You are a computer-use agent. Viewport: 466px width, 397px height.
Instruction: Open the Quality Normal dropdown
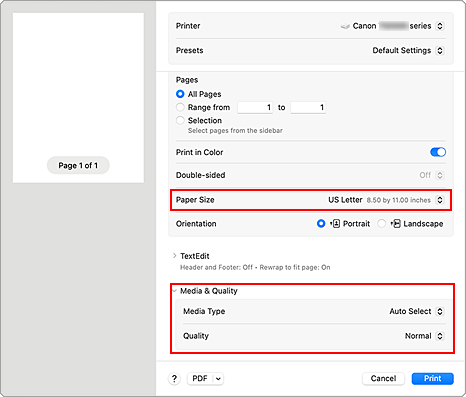(x=440, y=336)
